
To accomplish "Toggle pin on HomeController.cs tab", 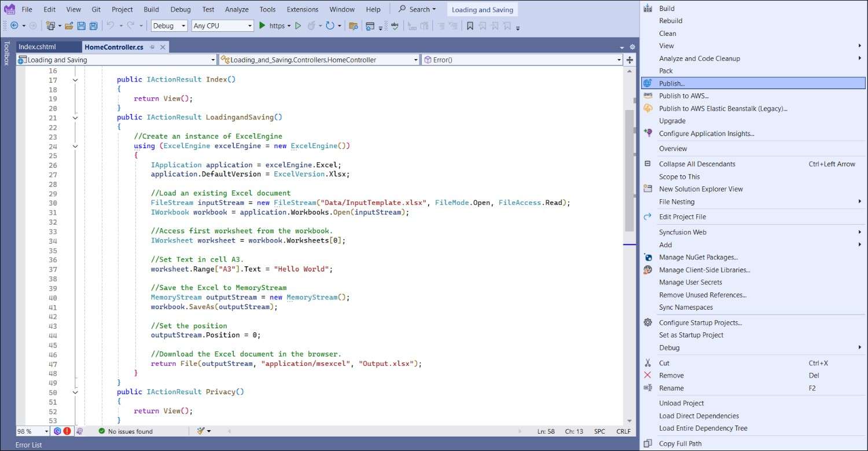I will [152, 47].
